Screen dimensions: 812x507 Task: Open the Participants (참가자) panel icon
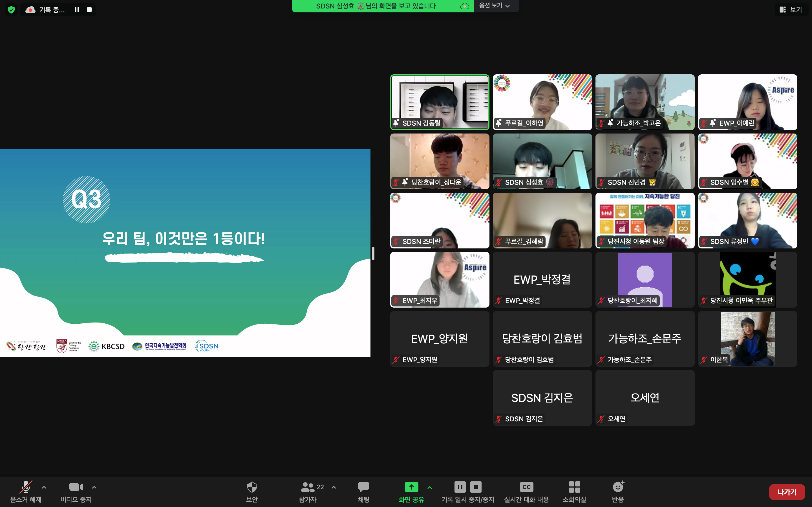[308, 487]
